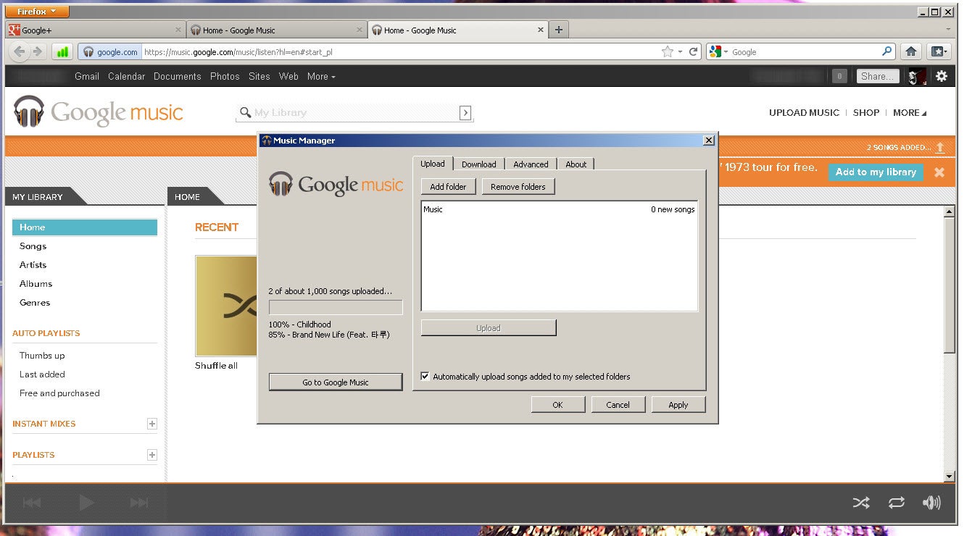Open Photos from the Google bar
This screenshot has width=980, height=536.
click(225, 76)
